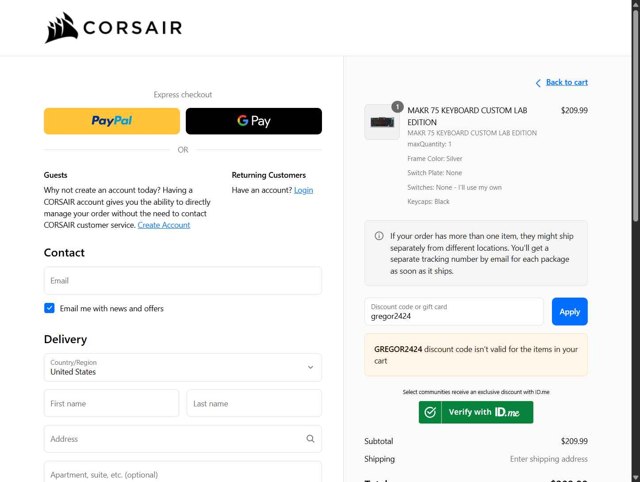640x482 pixels.
Task: Click the address search magnifier icon
Action: point(310,439)
